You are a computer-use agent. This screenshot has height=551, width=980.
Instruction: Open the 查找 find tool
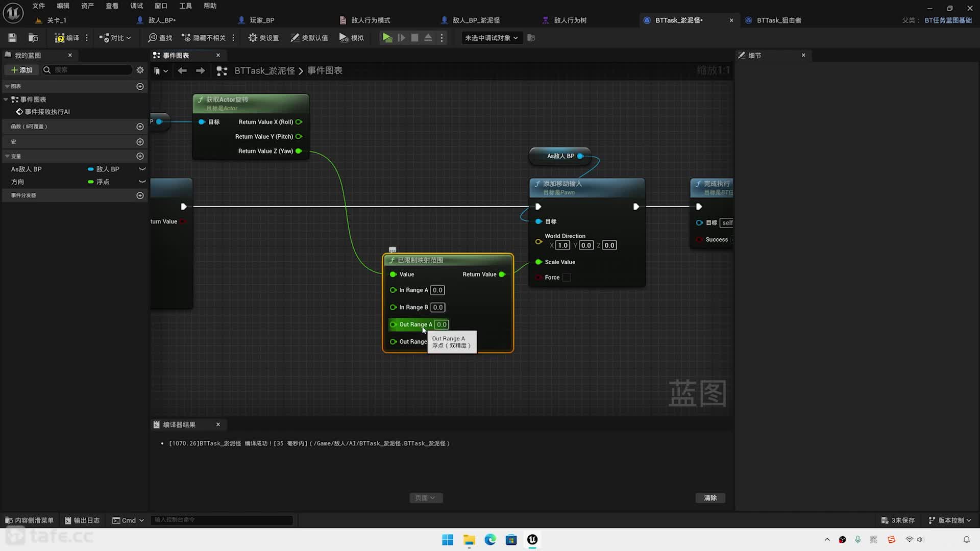pos(160,38)
